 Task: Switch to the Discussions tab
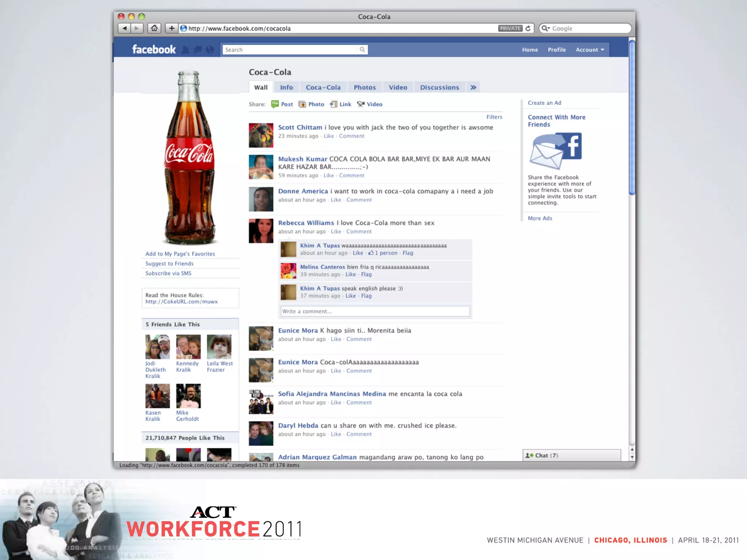click(440, 87)
